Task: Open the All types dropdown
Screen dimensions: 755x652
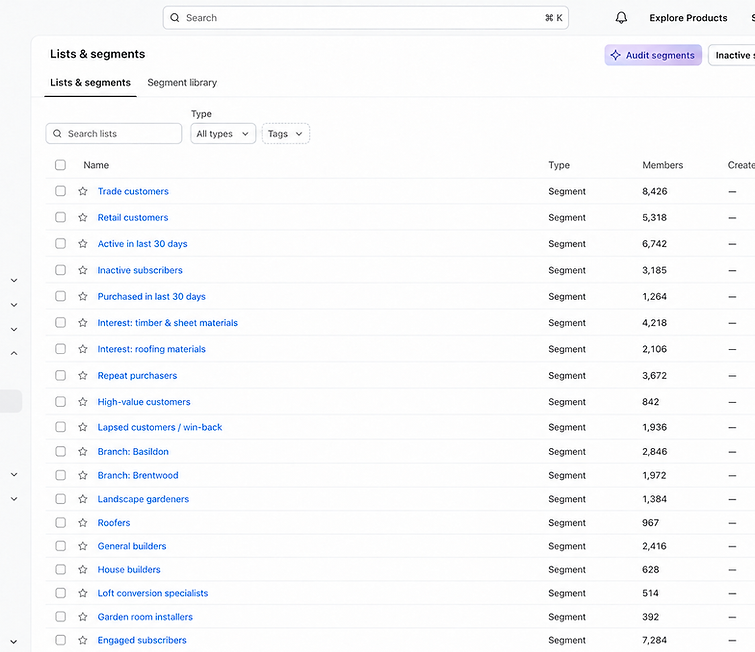Action: click(223, 134)
